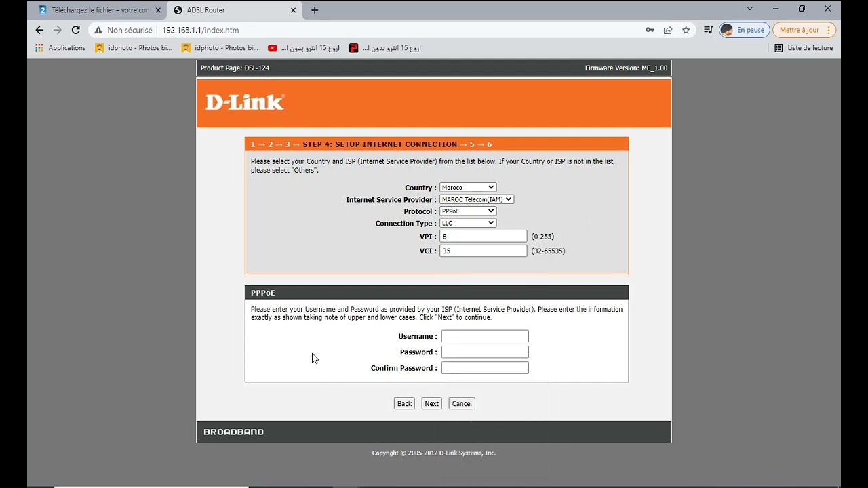The height and width of the screenshot is (488, 868).
Task: Click the Back button
Action: point(404,403)
